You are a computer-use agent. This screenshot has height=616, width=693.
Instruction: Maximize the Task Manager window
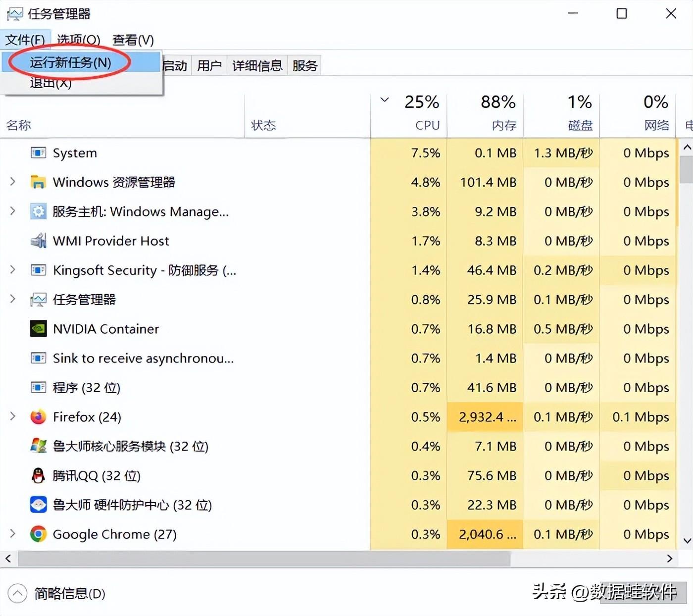click(622, 13)
